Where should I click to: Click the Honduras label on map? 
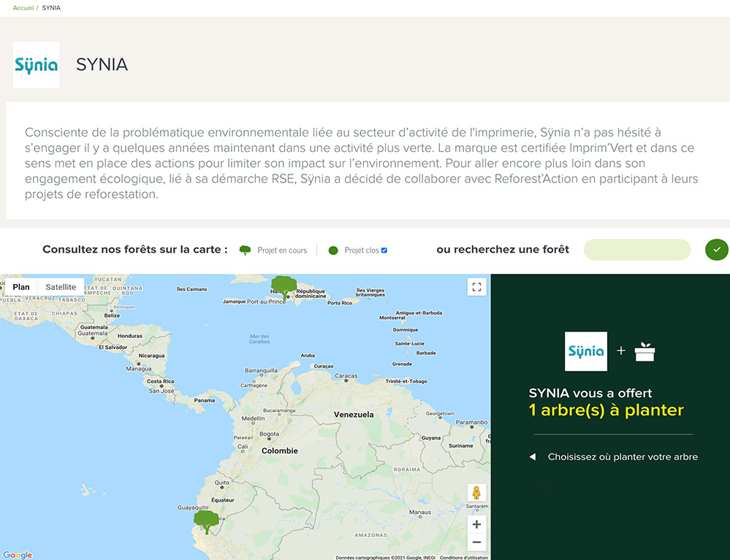tap(130, 336)
